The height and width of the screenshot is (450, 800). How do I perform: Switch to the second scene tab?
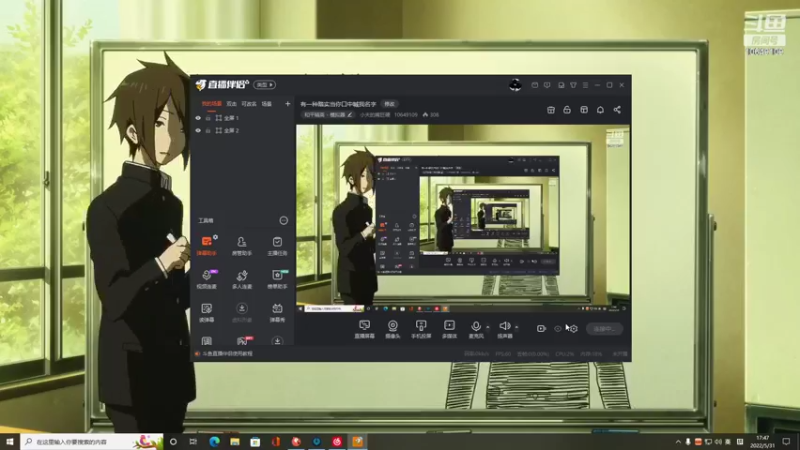232,104
